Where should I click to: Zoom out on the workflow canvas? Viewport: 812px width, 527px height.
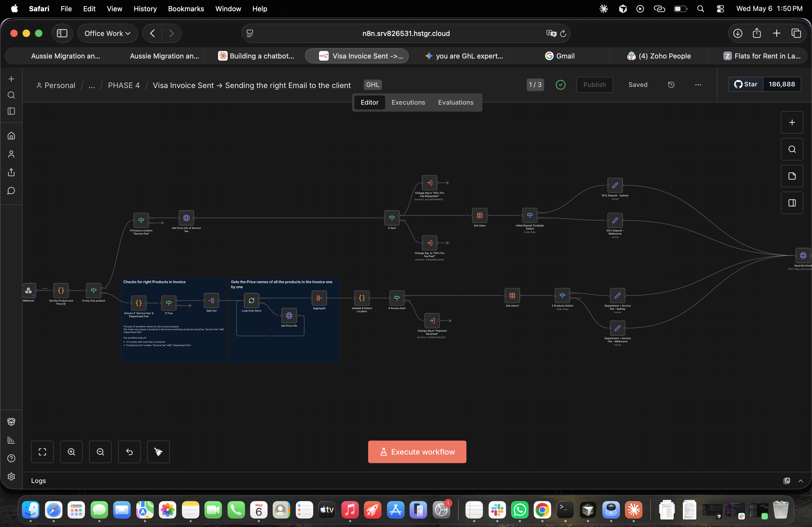tap(100, 452)
